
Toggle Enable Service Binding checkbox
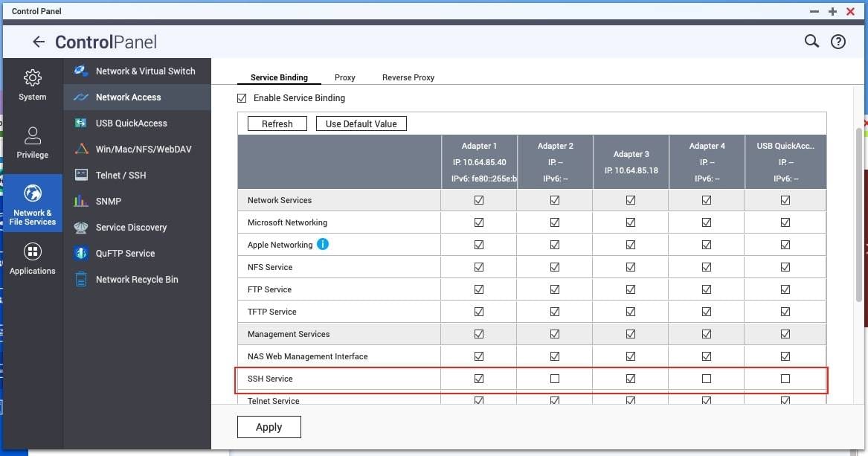pyautogui.click(x=242, y=98)
